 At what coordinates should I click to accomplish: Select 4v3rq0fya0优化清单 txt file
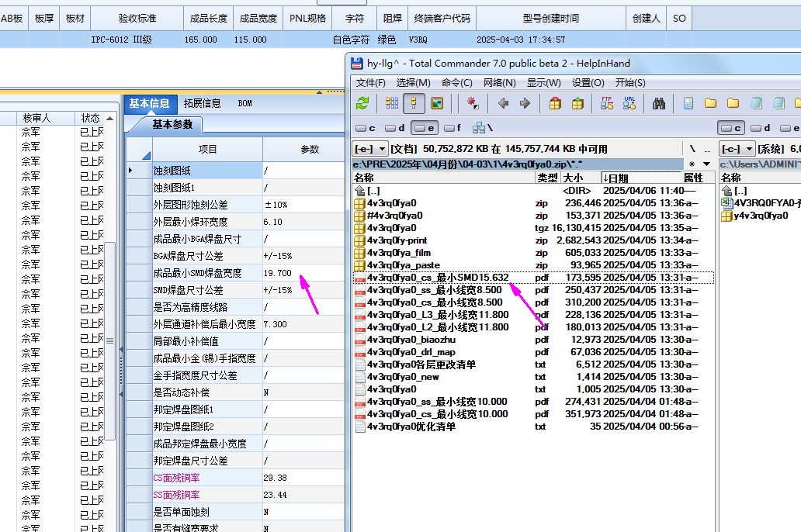[532, 427]
